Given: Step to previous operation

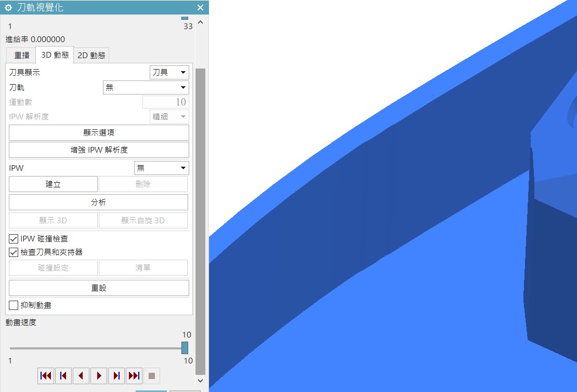Looking at the screenshot, I should pyautogui.click(x=63, y=375).
